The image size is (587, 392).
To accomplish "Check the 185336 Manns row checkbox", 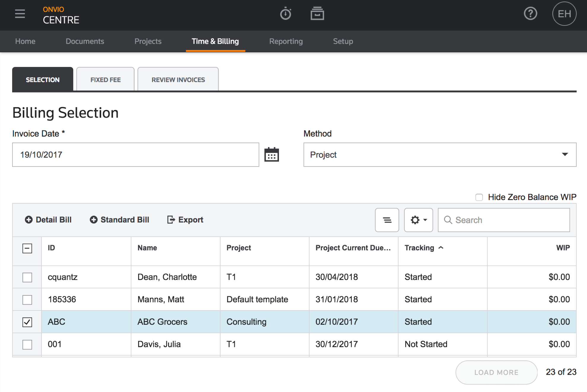I will pyautogui.click(x=27, y=300).
